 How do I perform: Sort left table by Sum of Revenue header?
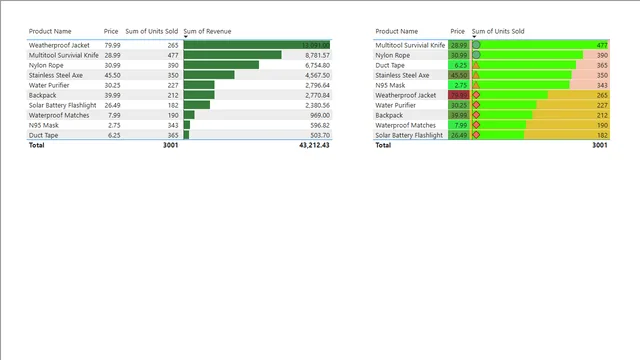pos(207,31)
